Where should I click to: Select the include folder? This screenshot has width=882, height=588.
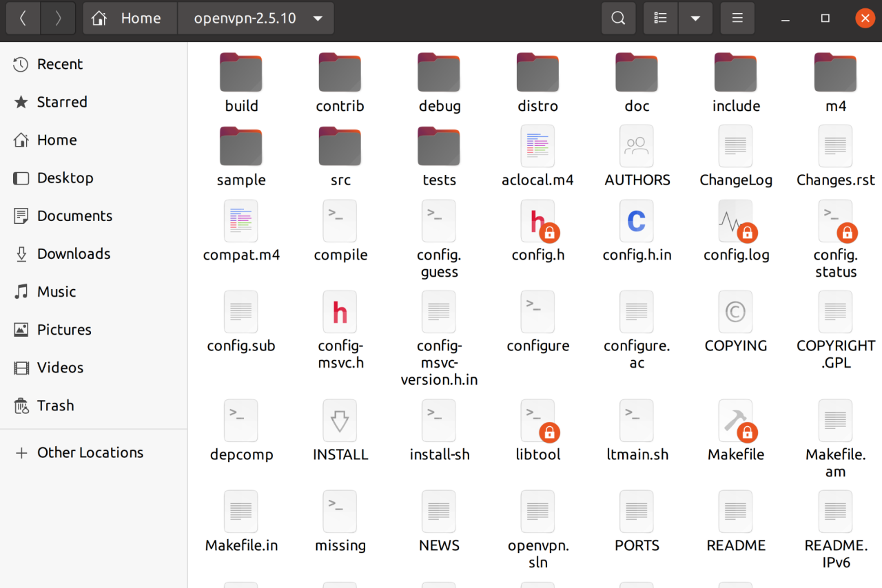pyautogui.click(x=736, y=83)
